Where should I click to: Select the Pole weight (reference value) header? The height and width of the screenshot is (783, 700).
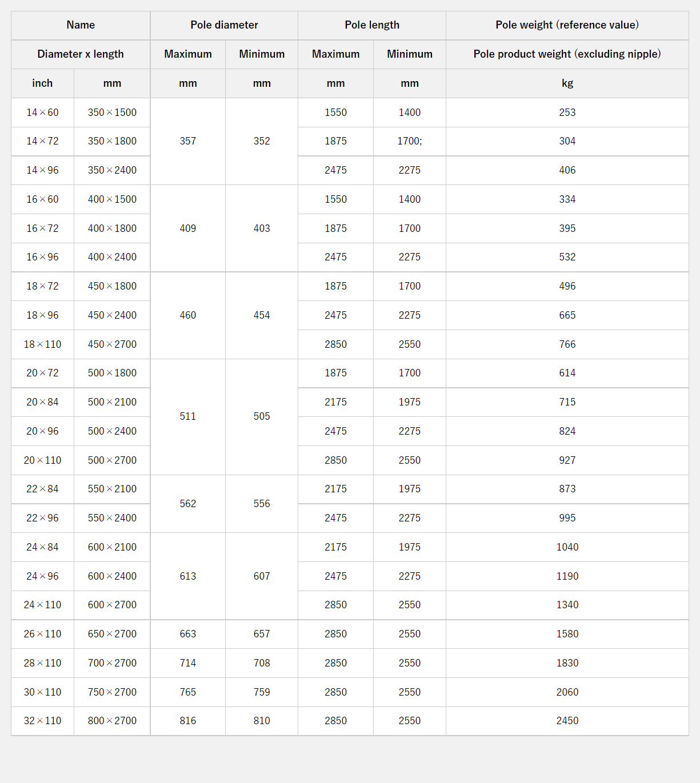(x=567, y=25)
